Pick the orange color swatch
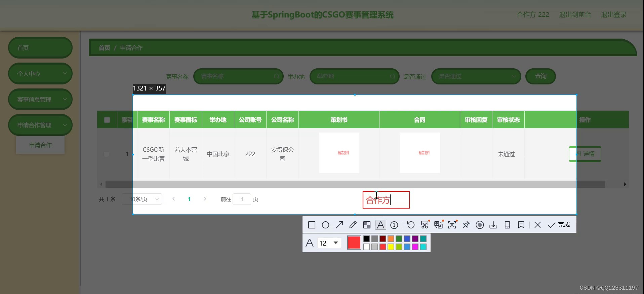 pyautogui.click(x=391, y=238)
